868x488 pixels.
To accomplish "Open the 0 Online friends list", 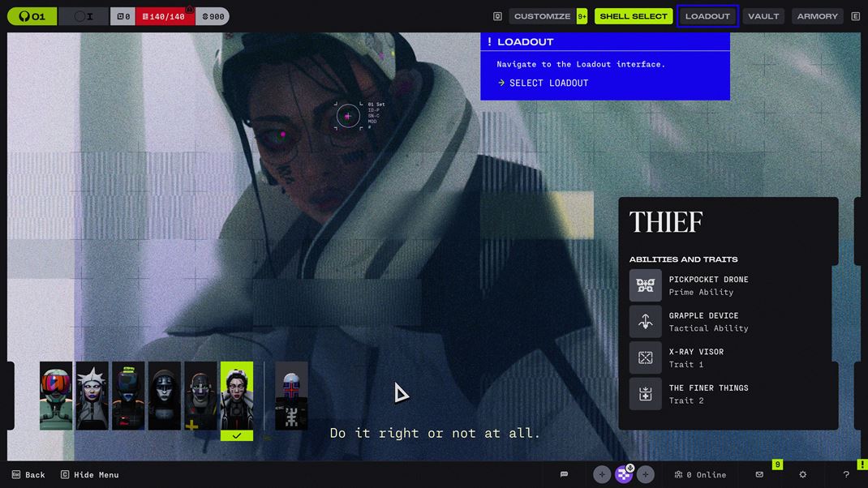I will coord(700,474).
